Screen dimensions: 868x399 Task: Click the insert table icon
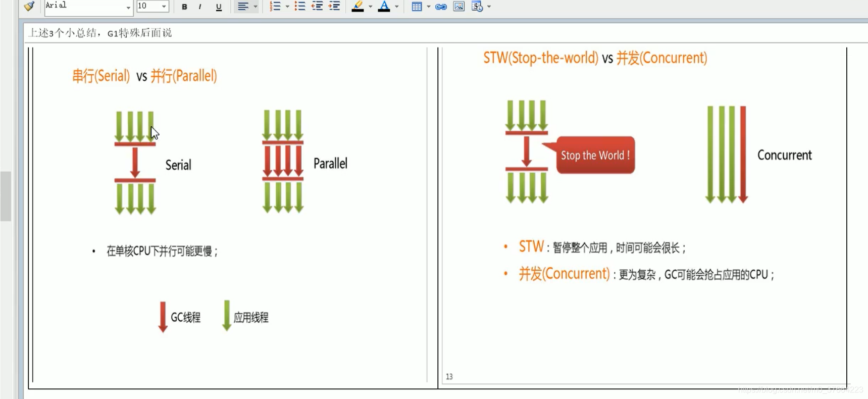point(417,7)
